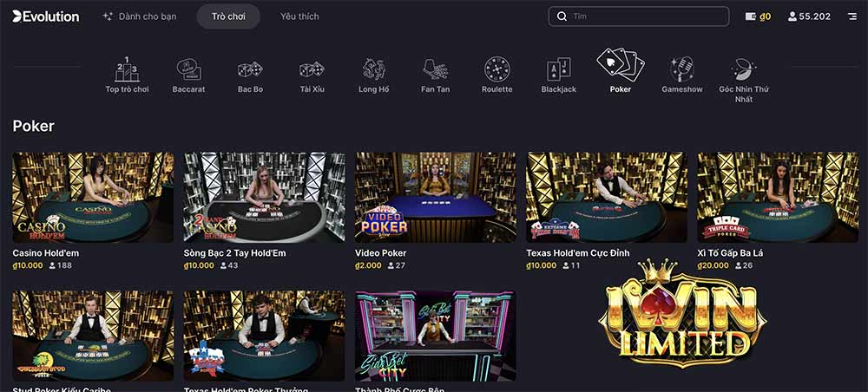Image resolution: width=868 pixels, height=392 pixels.
Task: Click the Baccarat category label
Action: (x=188, y=89)
